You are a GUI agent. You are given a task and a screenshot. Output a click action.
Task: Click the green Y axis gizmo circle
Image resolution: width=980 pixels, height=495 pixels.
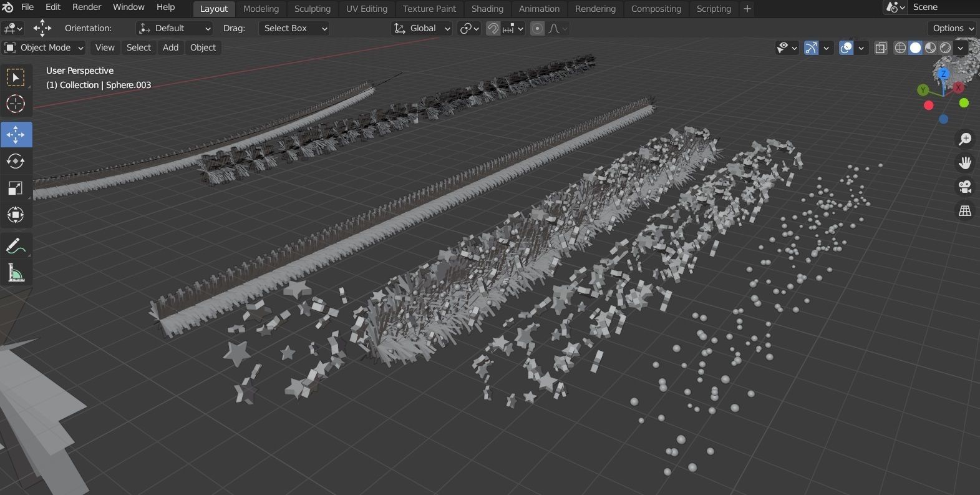click(x=923, y=90)
